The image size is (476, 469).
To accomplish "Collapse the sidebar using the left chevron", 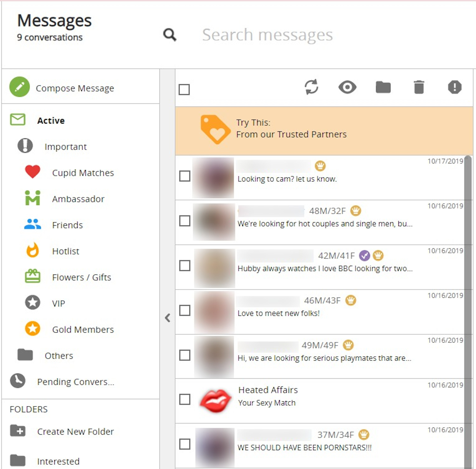I will point(168,318).
